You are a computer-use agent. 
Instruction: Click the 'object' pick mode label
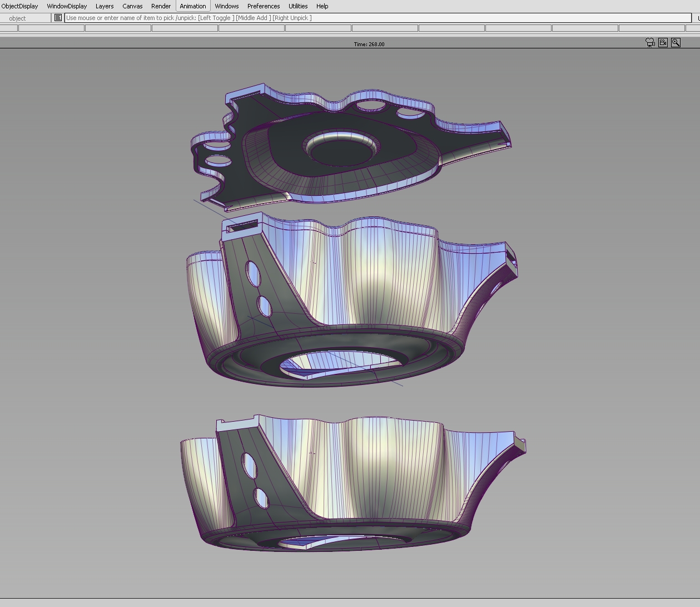click(18, 18)
